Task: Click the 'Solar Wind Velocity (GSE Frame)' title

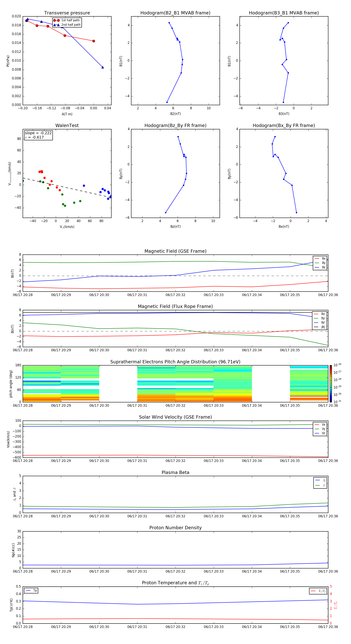Action: click(x=175, y=417)
